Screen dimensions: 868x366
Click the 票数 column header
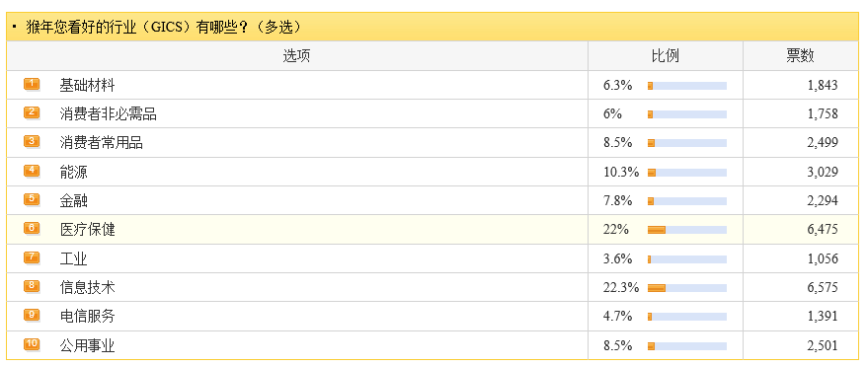click(x=800, y=56)
